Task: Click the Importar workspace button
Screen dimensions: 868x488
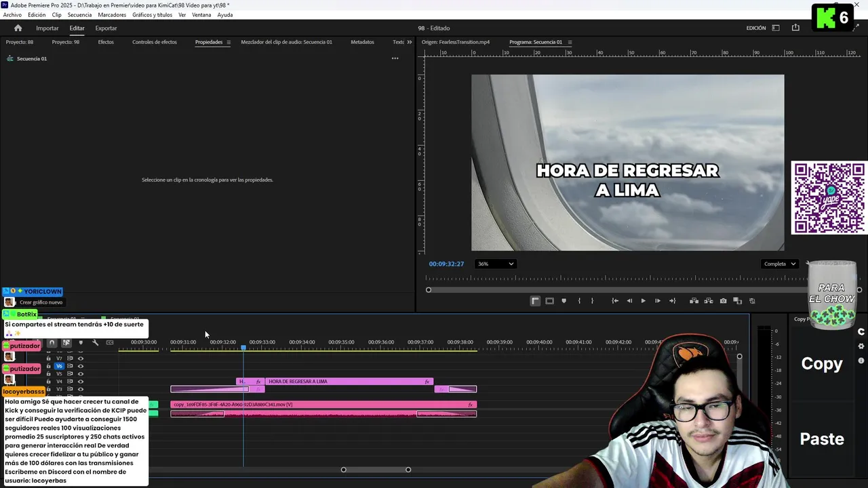Action: click(x=47, y=28)
